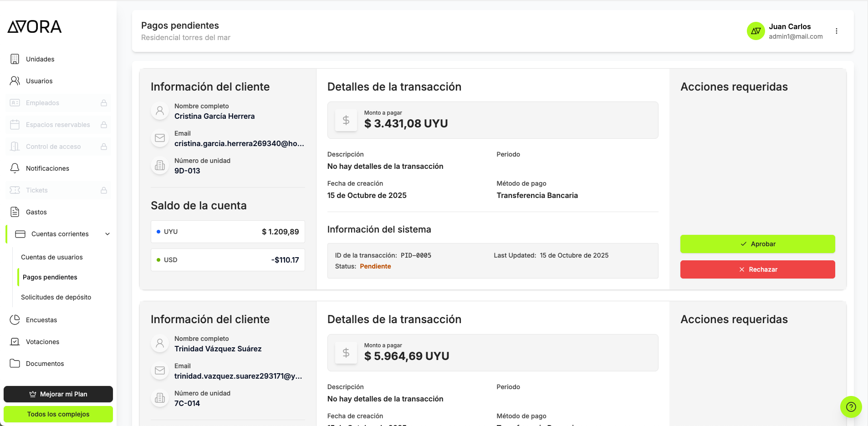Click the AVORA logo
868x426 pixels.
(34, 26)
